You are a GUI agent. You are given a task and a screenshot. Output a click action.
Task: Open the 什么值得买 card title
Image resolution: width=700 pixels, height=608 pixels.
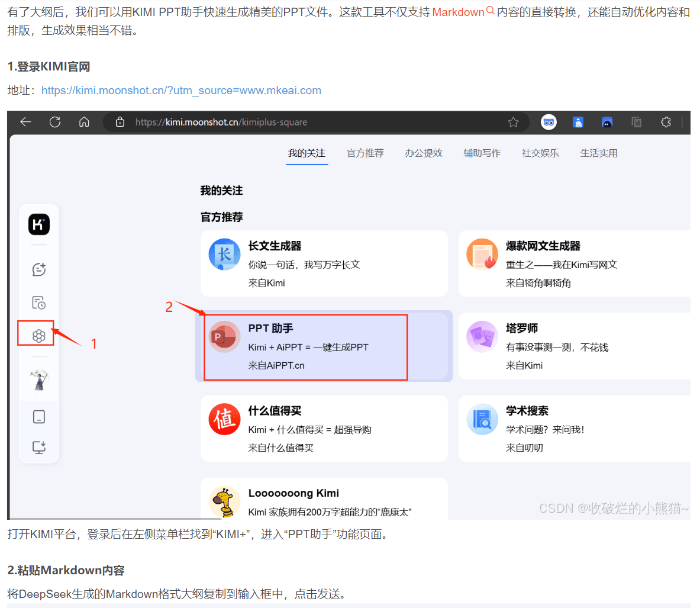click(x=275, y=410)
